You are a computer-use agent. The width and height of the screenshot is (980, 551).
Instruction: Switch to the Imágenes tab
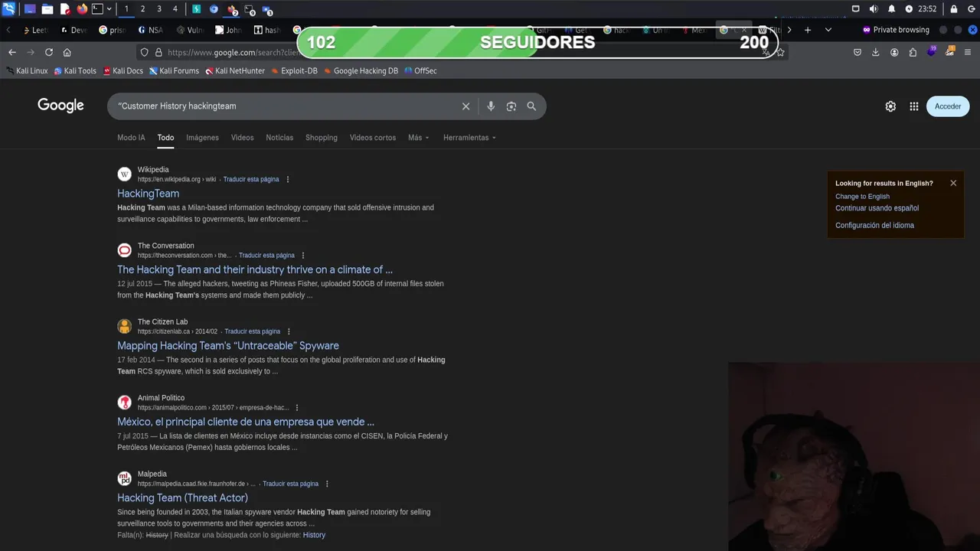click(202, 138)
